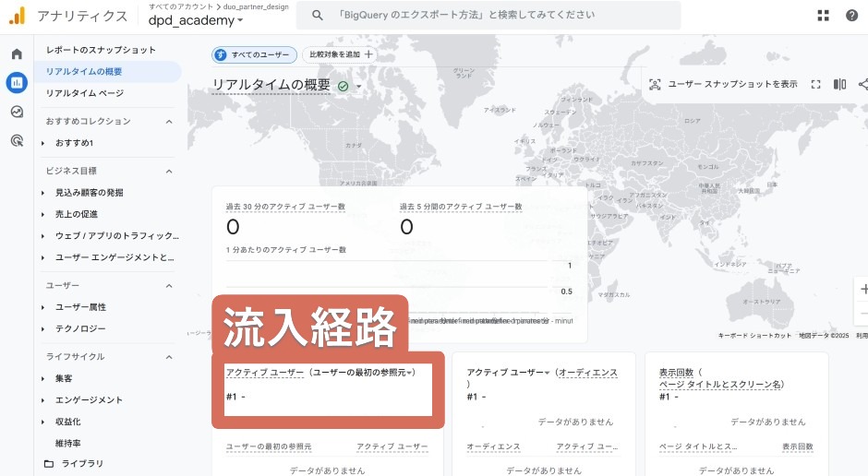Image resolution: width=868 pixels, height=476 pixels.
Task: Open the Explore icon in left rail
Action: 17,112
